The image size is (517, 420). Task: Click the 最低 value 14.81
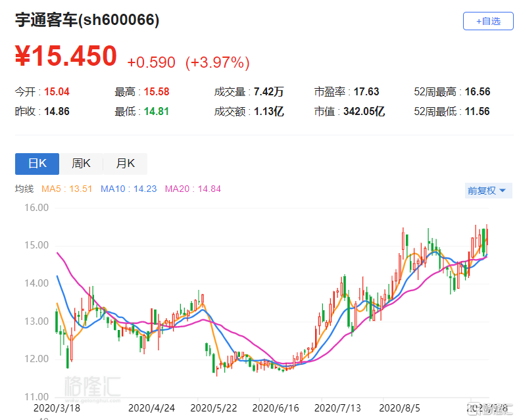click(x=157, y=111)
